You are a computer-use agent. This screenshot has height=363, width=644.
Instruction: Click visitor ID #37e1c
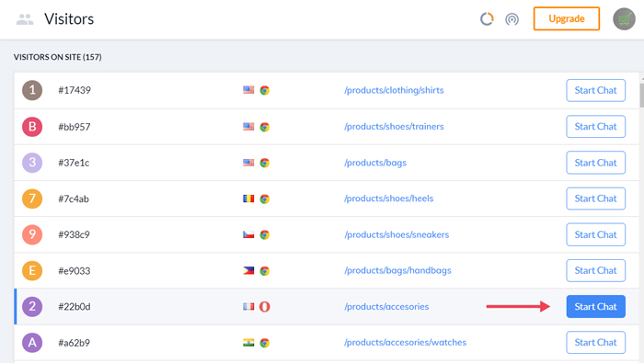click(74, 163)
